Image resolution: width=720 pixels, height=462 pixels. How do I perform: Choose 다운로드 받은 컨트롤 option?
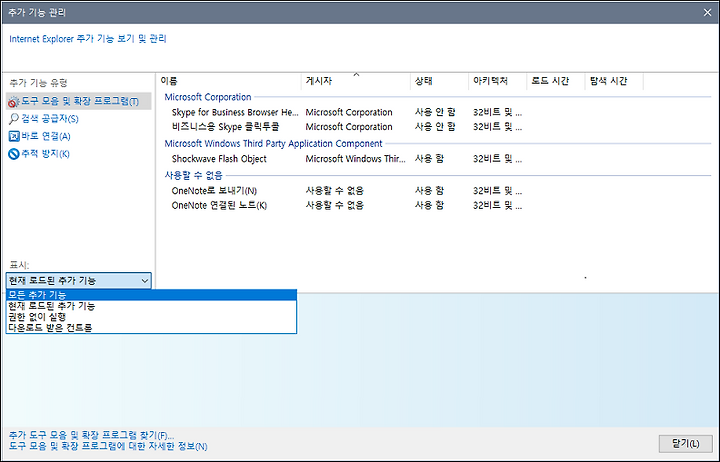[x=152, y=327]
